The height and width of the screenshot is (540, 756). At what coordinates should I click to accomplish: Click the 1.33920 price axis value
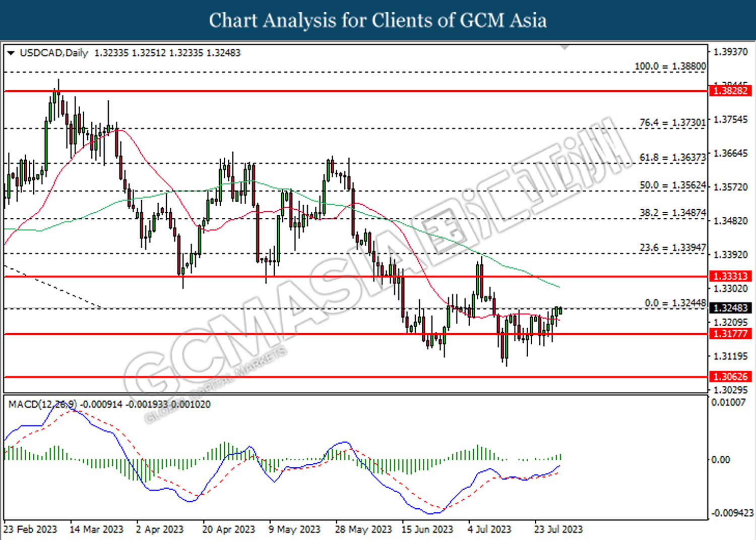(731, 254)
